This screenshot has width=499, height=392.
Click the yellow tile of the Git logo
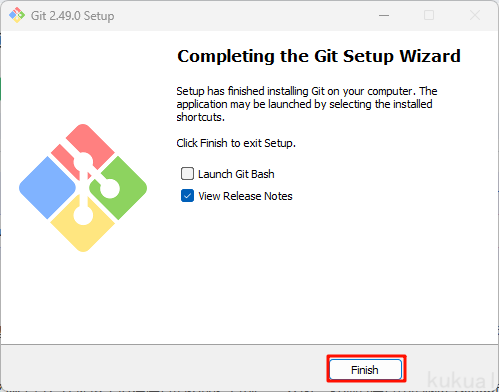point(83,225)
